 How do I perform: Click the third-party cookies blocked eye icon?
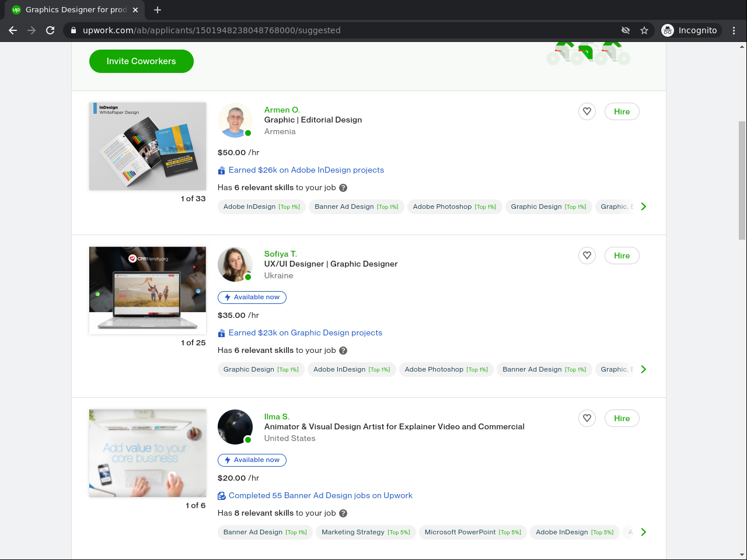(626, 30)
